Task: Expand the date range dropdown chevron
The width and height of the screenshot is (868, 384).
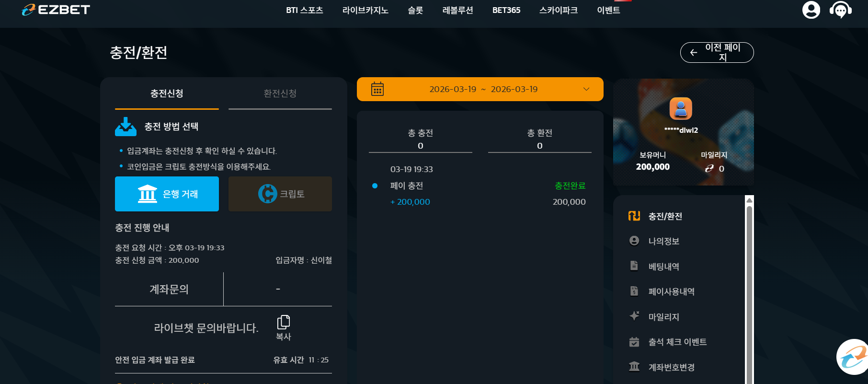Action: tap(586, 89)
